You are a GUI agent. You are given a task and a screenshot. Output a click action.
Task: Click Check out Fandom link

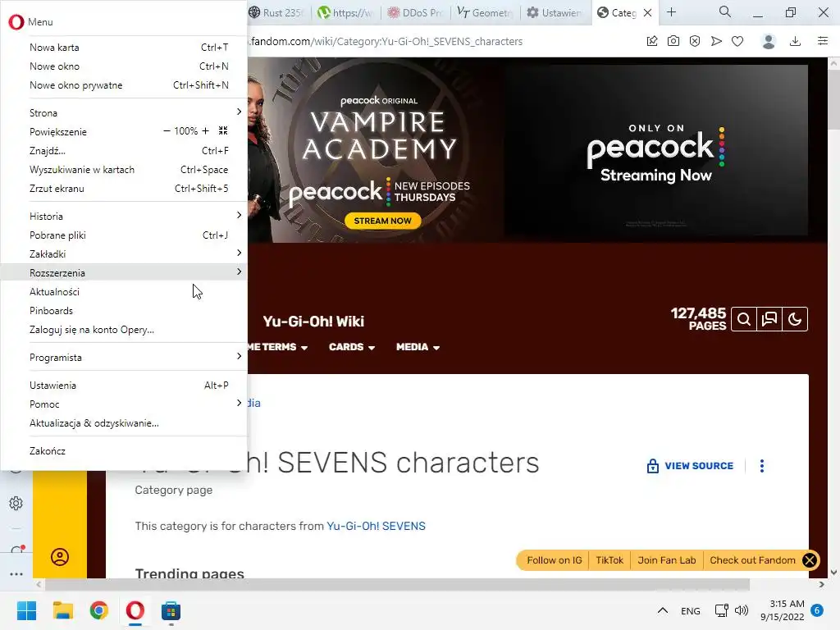(x=752, y=560)
